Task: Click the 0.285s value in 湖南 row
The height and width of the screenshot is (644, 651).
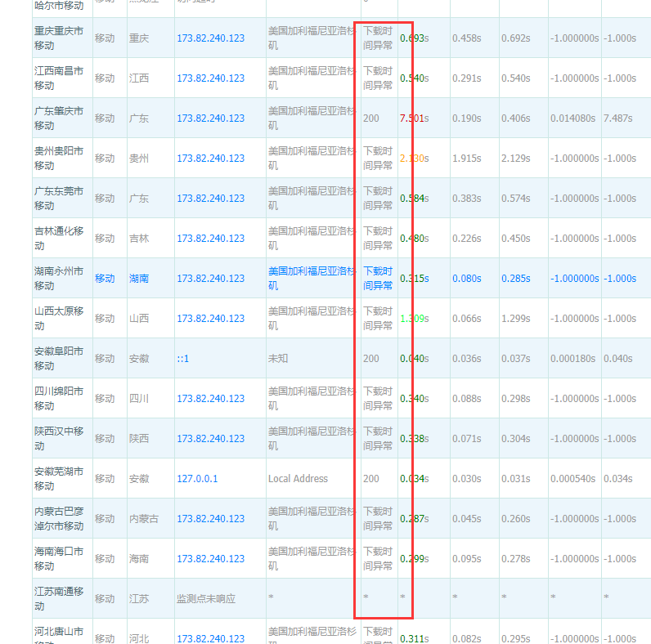Action: click(x=516, y=279)
